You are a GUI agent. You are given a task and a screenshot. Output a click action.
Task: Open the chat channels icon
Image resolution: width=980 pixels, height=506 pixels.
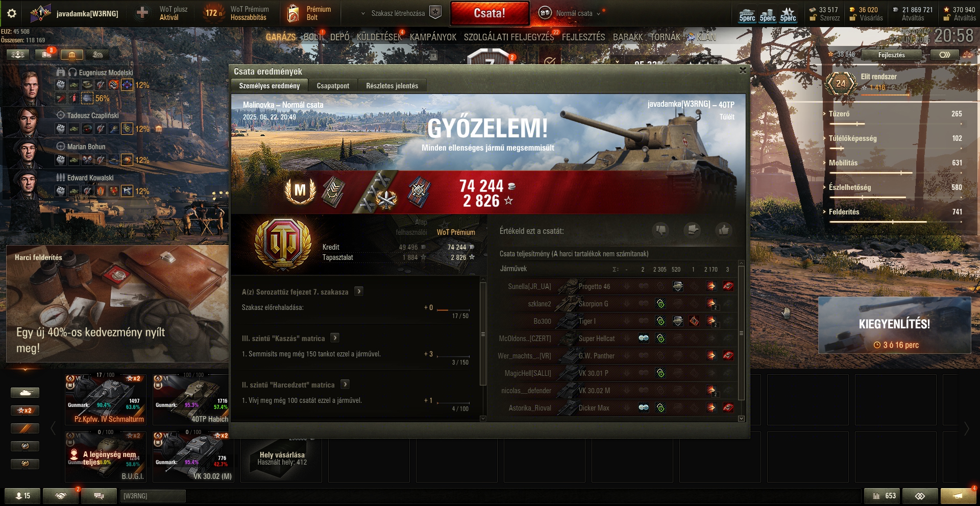[99, 496]
